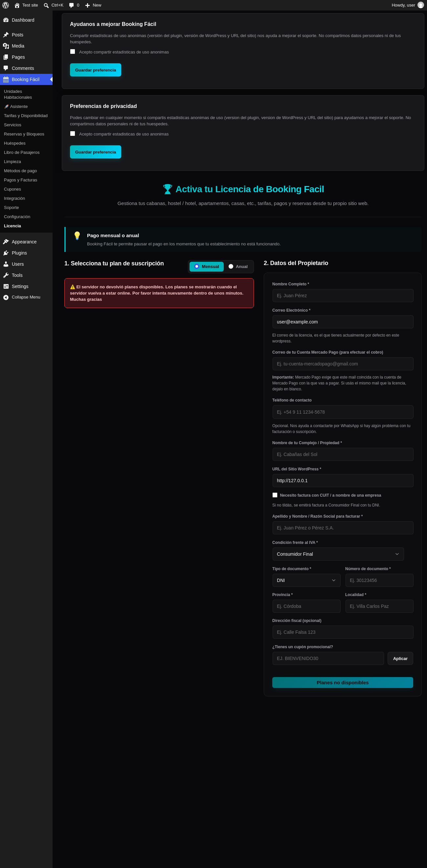Go to Reservas y Bloqueos submenu
This screenshot has height=868, width=427.
coord(24,134)
